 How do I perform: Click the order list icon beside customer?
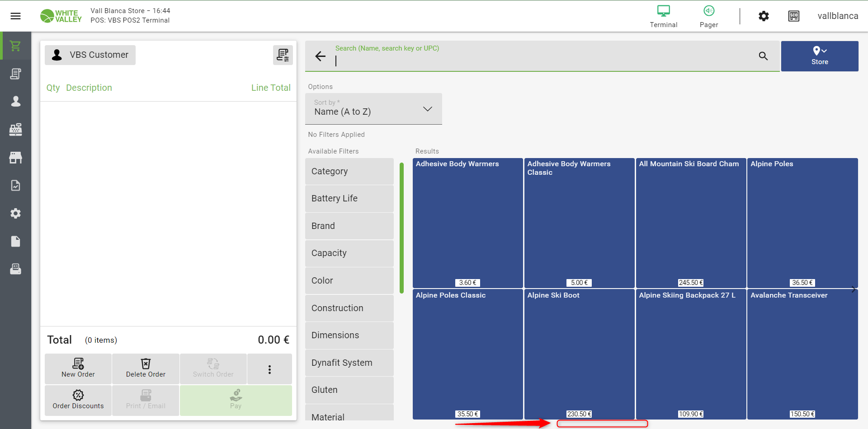[x=283, y=55]
